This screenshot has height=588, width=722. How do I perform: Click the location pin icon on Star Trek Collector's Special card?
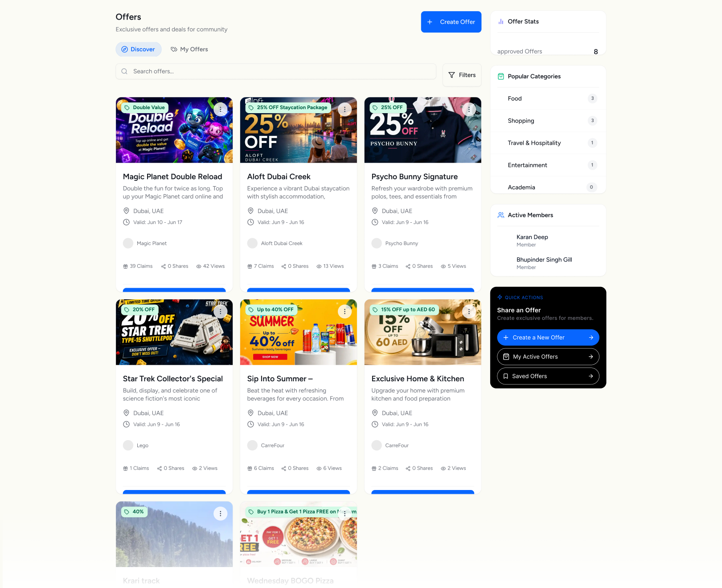[x=126, y=413]
